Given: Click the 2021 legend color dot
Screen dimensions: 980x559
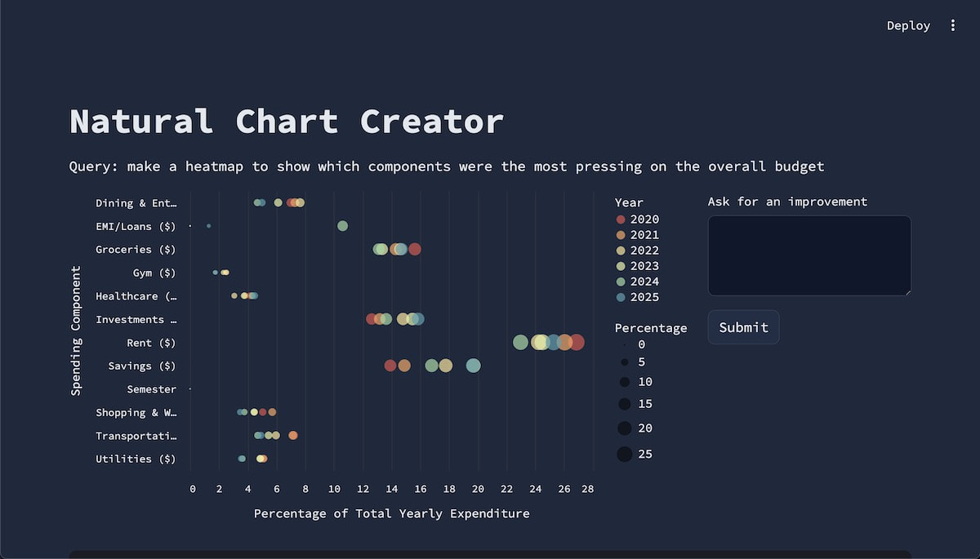Looking at the screenshot, I should pos(621,235).
